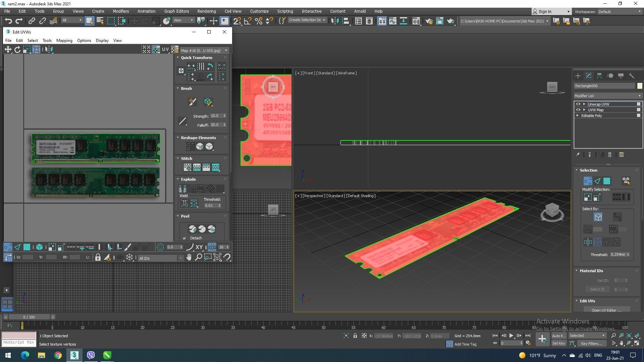Click the Rectangle006 object name field

[604, 86]
